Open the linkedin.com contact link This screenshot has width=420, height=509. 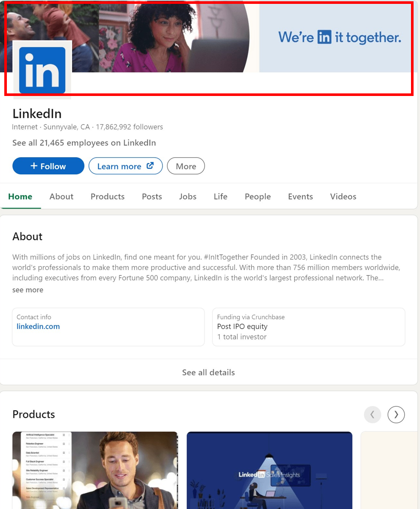coord(38,326)
